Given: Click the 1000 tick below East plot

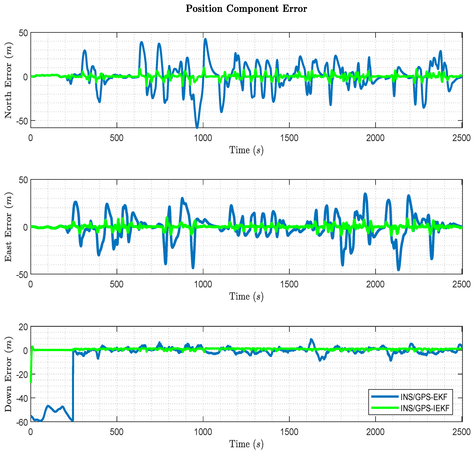Looking at the screenshot, I should click(x=203, y=284).
